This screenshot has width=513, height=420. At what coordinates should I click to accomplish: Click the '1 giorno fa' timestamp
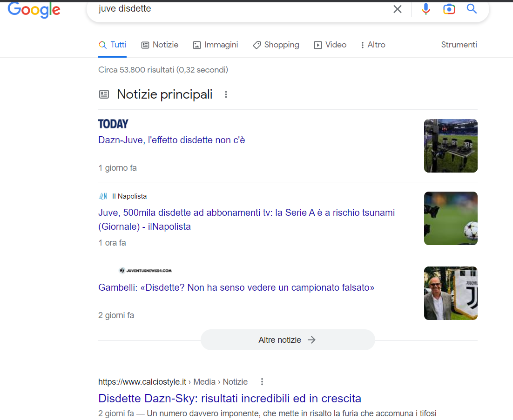(117, 168)
